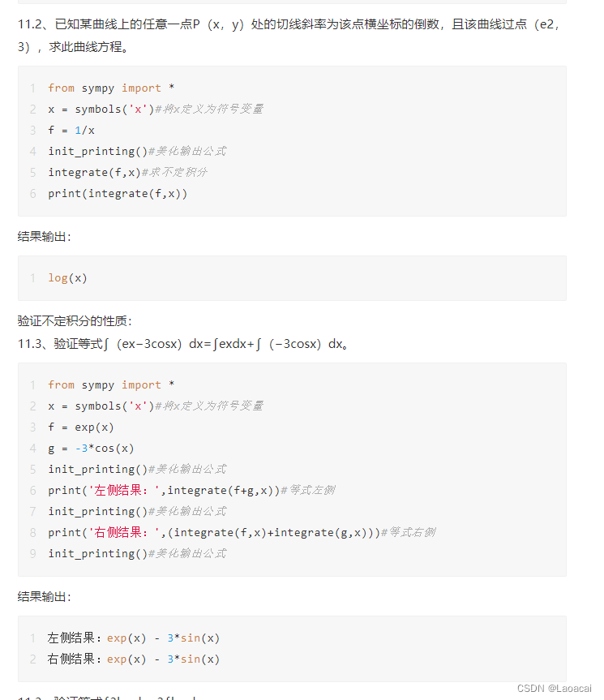
Task: Click 'f = exp(x)' in second code block
Action: click(81, 427)
